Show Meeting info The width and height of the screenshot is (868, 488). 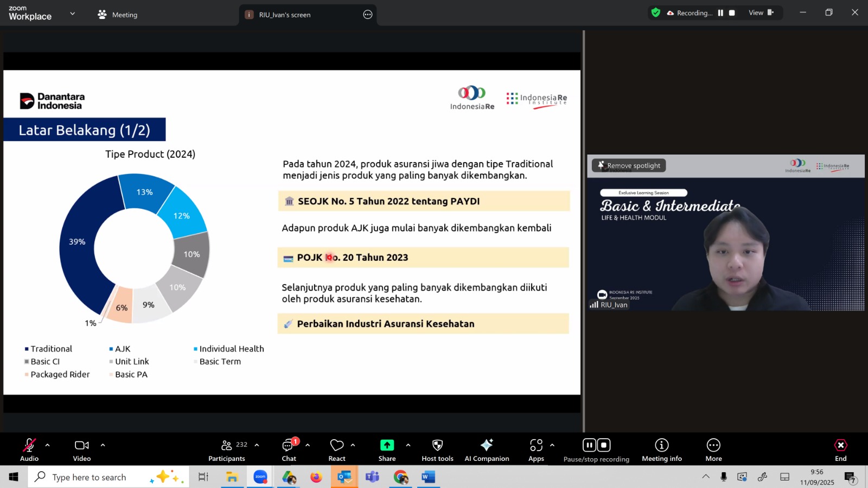pyautogui.click(x=661, y=450)
